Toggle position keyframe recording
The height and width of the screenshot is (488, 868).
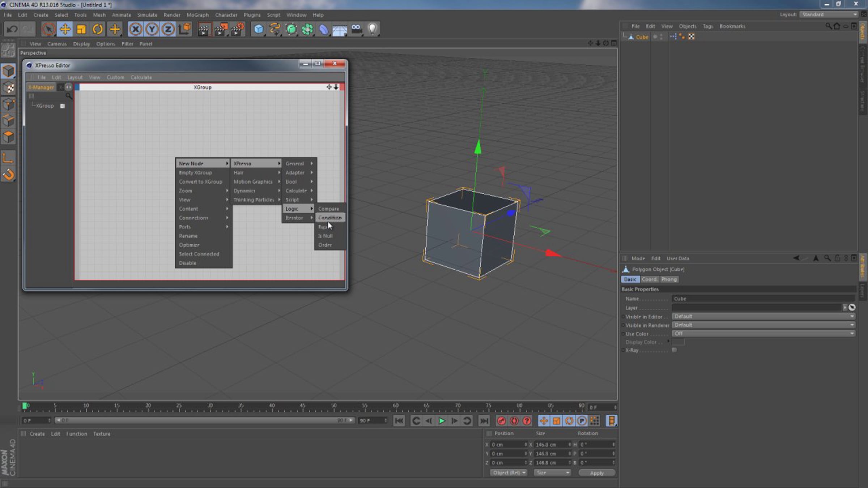(x=544, y=421)
